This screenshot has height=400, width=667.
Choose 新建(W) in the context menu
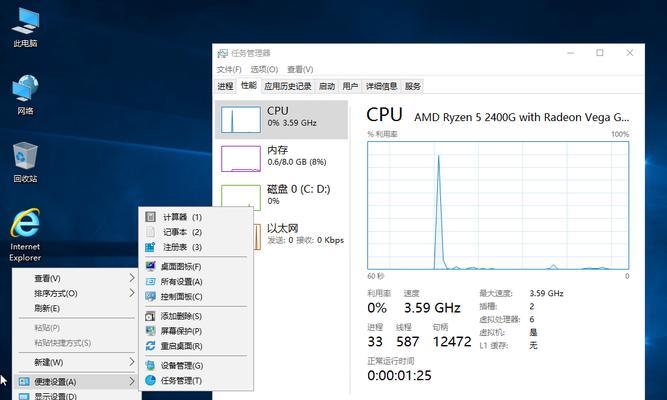click(x=48, y=362)
